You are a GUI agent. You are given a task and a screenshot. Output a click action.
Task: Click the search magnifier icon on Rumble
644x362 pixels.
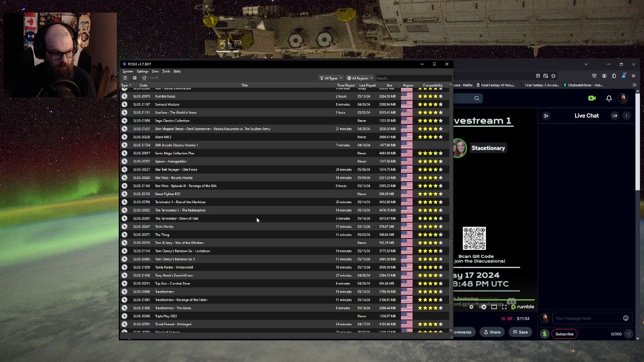coord(476,99)
